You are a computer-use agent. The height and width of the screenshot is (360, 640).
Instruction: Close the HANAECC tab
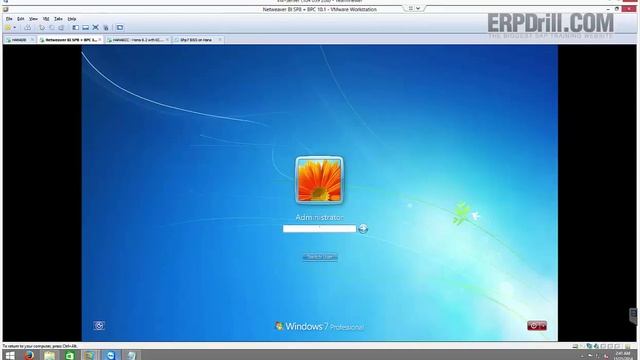tap(167, 40)
